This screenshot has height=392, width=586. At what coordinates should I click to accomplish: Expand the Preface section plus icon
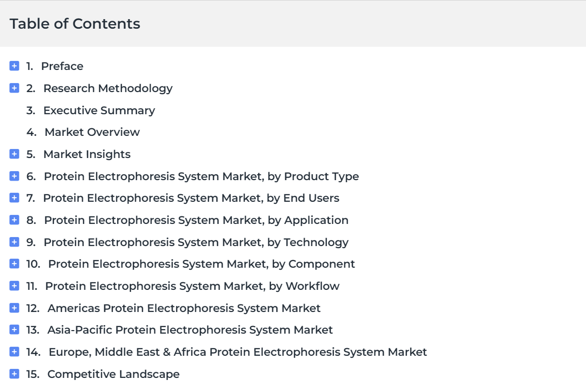[14, 66]
